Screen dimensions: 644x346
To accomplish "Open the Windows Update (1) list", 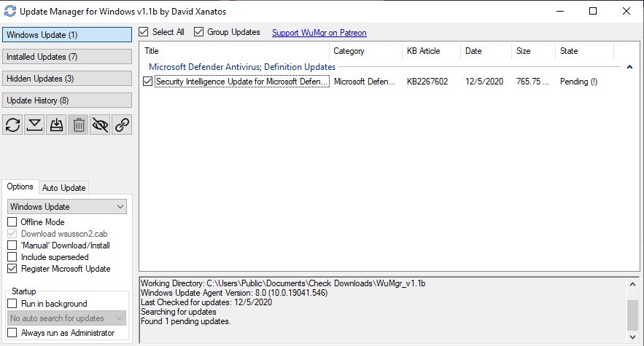I will click(67, 35).
